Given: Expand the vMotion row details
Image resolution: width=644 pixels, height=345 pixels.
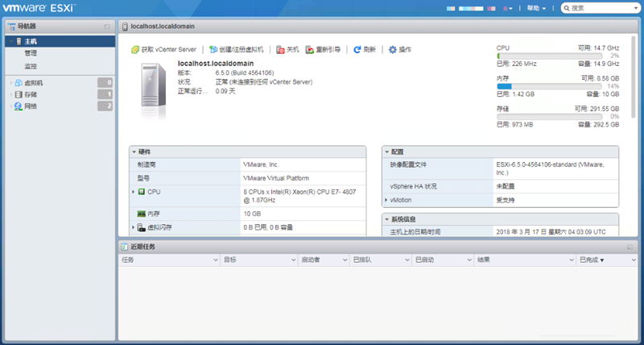Looking at the screenshot, I should [x=386, y=200].
